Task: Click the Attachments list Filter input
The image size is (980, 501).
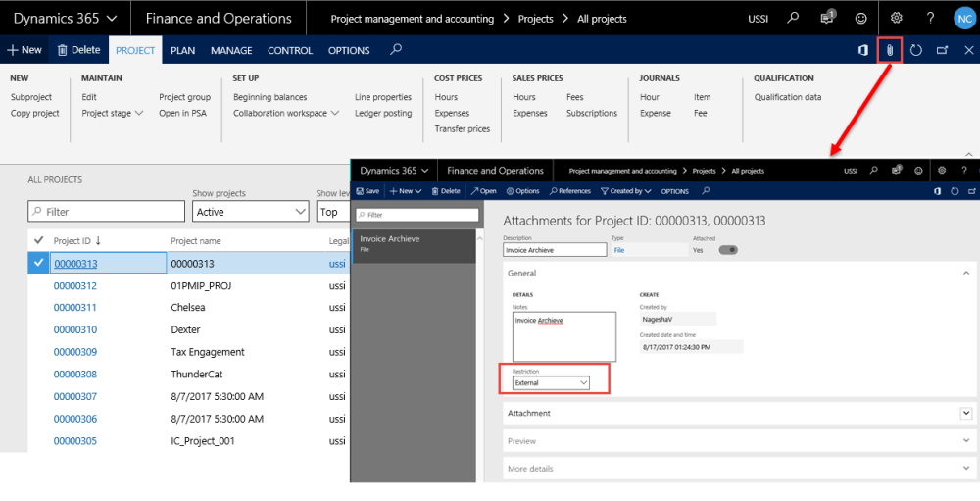Action: click(416, 215)
